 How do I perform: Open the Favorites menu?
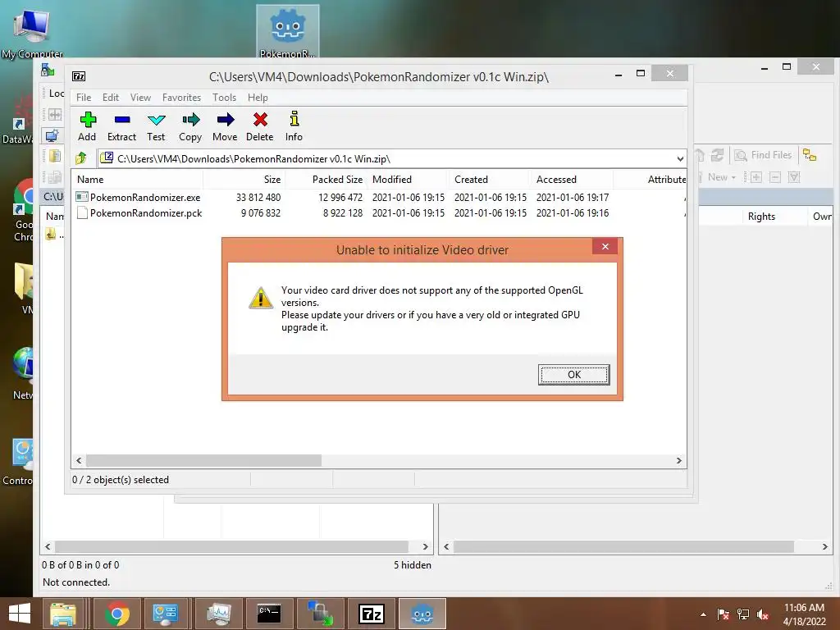(181, 98)
